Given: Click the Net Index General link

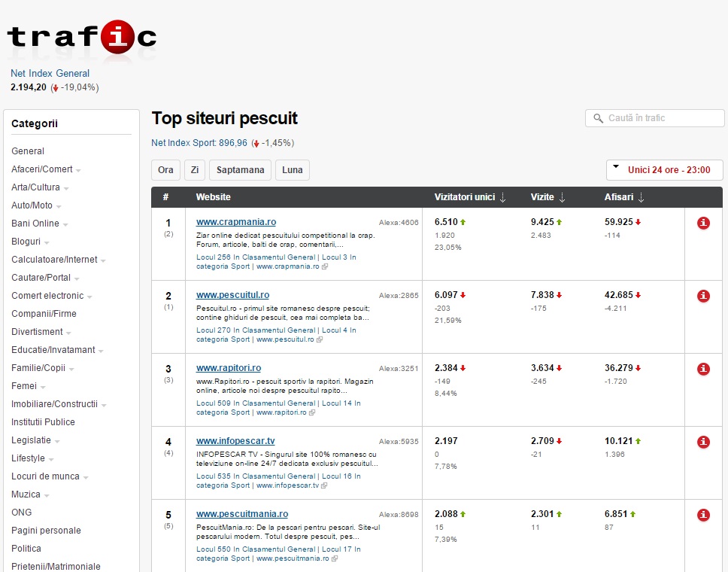Looking at the screenshot, I should click(x=50, y=74).
